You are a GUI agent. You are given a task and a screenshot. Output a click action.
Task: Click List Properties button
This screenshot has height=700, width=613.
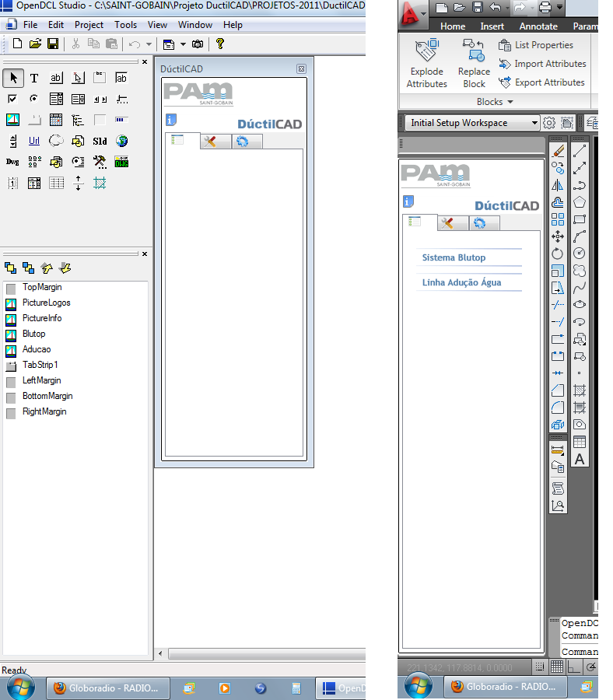pyautogui.click(x=536, y=45)
